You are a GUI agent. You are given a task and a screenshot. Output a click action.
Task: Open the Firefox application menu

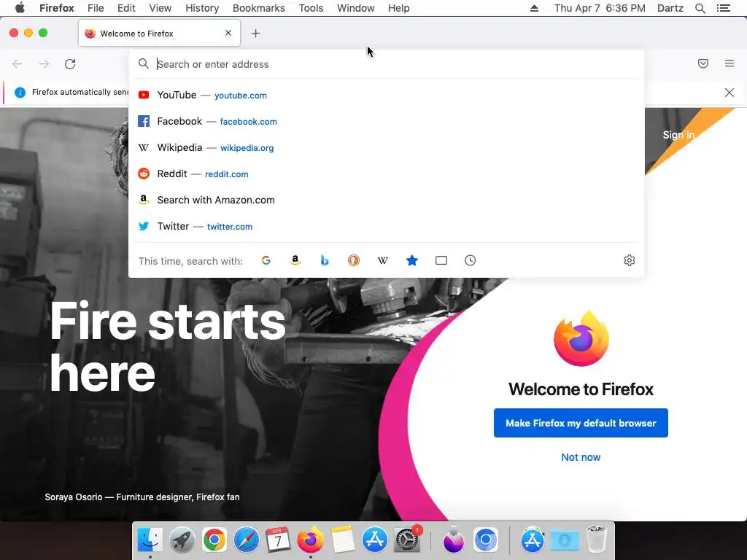57,8
